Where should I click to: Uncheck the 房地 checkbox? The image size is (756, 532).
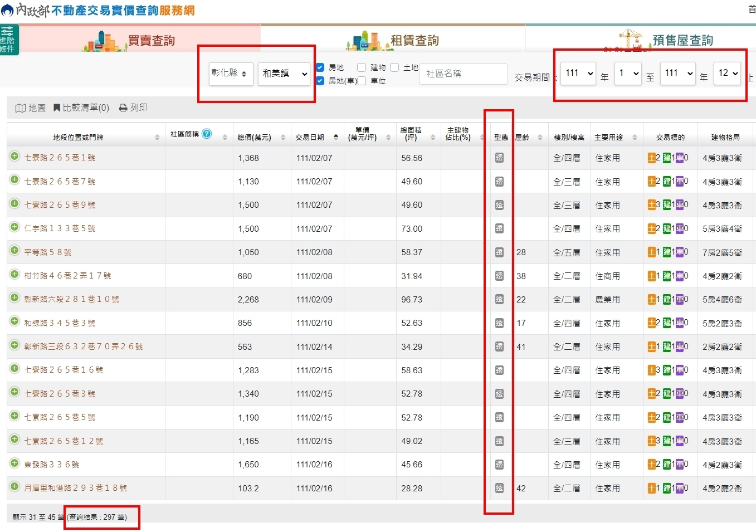[319, 67]
